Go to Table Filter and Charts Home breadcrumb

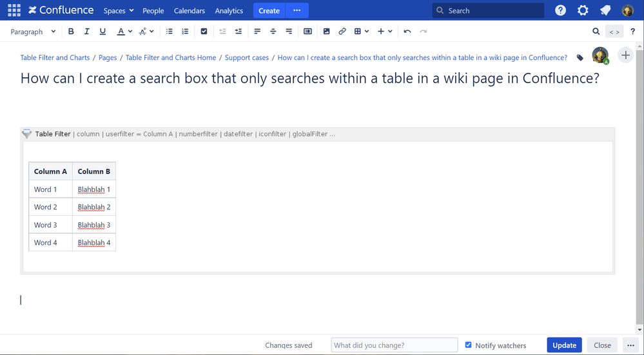pos(171,57)
